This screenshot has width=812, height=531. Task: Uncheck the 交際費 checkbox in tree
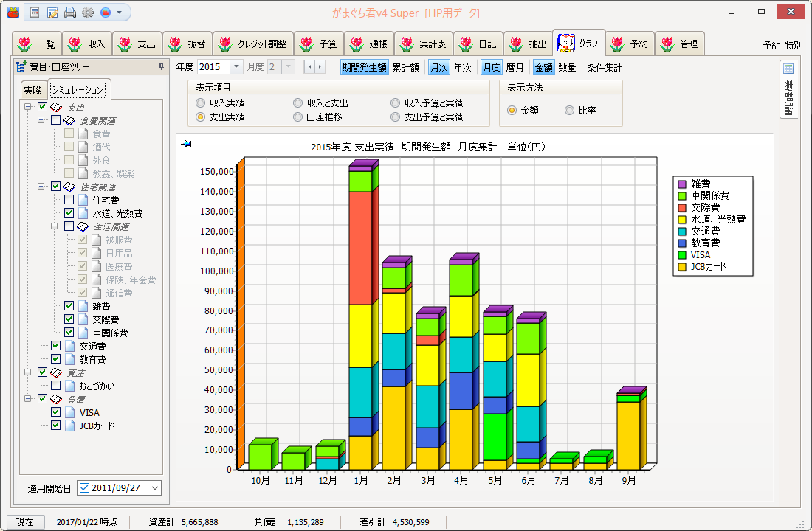tap(69, 319)
